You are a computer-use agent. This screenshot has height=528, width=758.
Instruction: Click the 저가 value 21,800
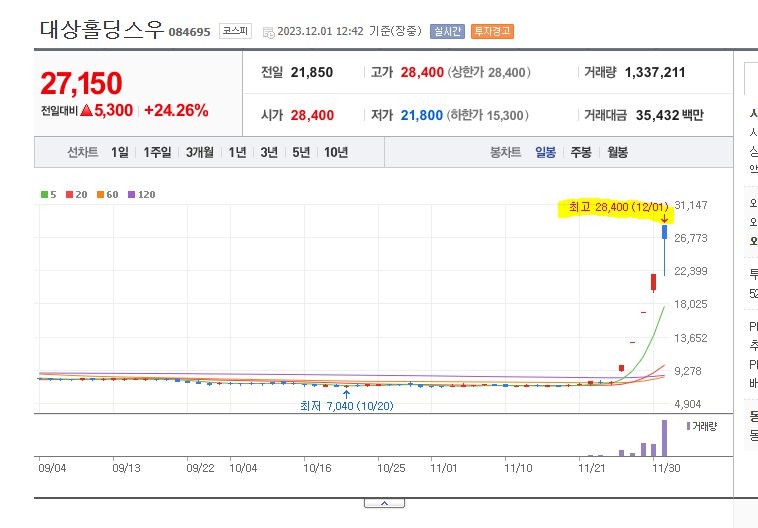pyautogui.click(x=422, y=115)
